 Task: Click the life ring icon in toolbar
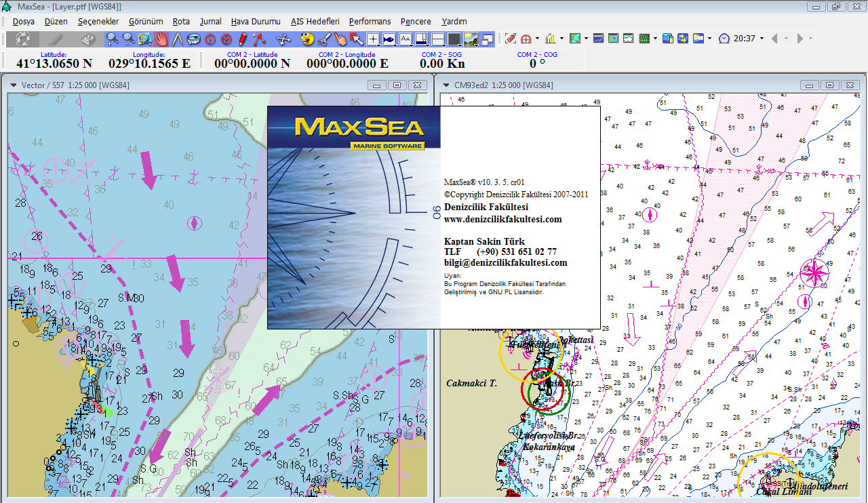click(x=24, y=39)
